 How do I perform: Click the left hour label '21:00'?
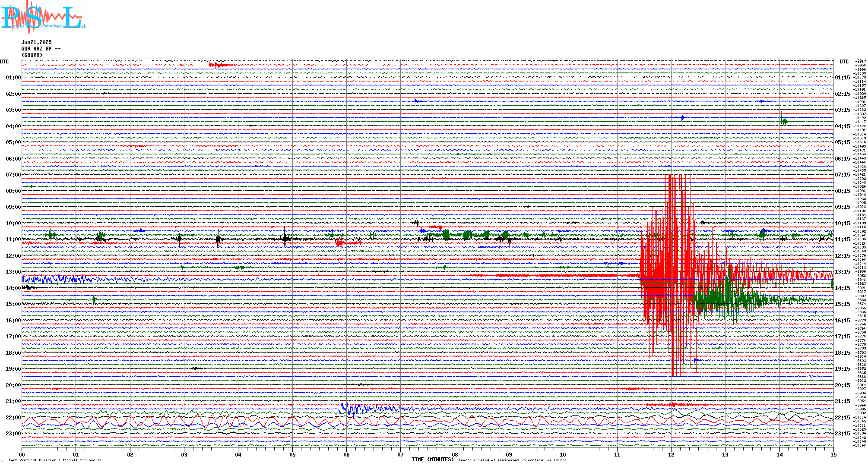click(x=13, y=401)
